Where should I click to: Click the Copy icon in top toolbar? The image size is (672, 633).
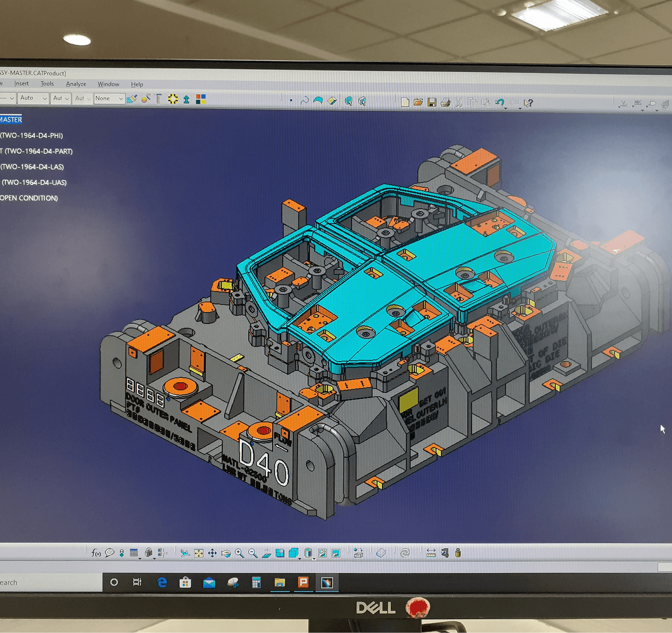473,103
